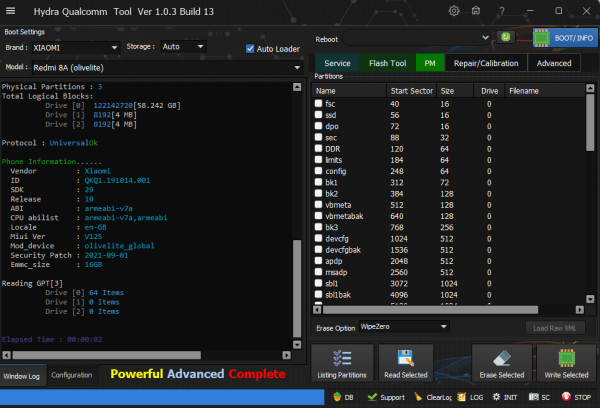This screenshot has width=600, height=408.
Task: Toggle the Auto Loader checkbox
Action: (x=250, y=49)
